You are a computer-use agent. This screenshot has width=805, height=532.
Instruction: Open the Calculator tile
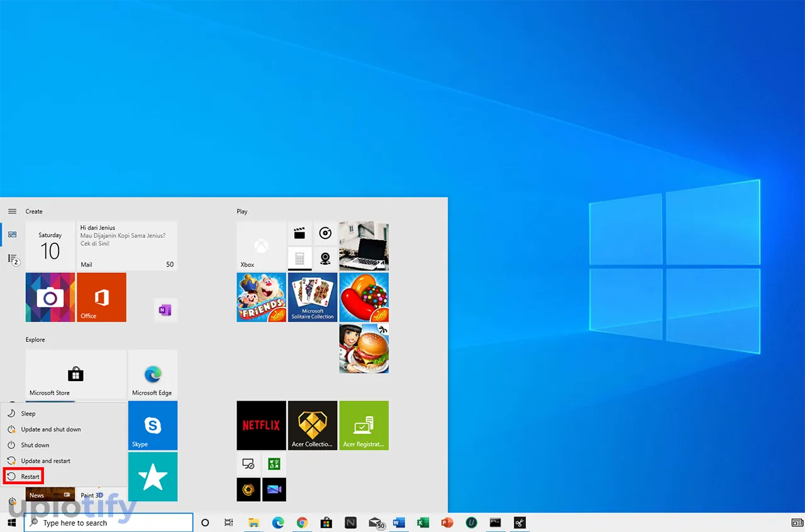pyautogui.click(x=300, y=258)
